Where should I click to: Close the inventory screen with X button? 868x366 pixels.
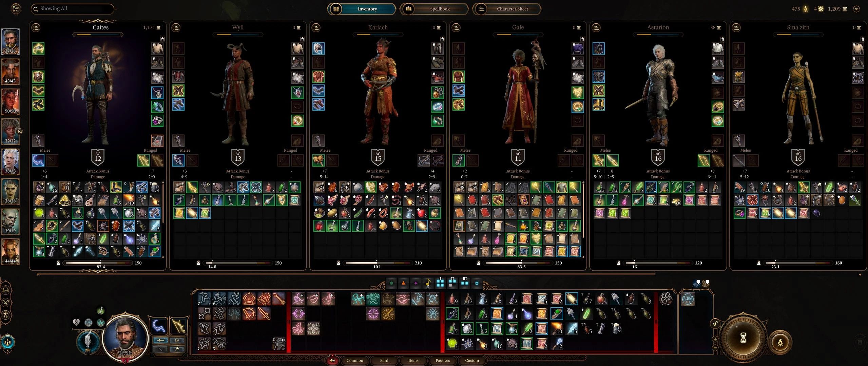pyautogui.click(x=857, y=9)
